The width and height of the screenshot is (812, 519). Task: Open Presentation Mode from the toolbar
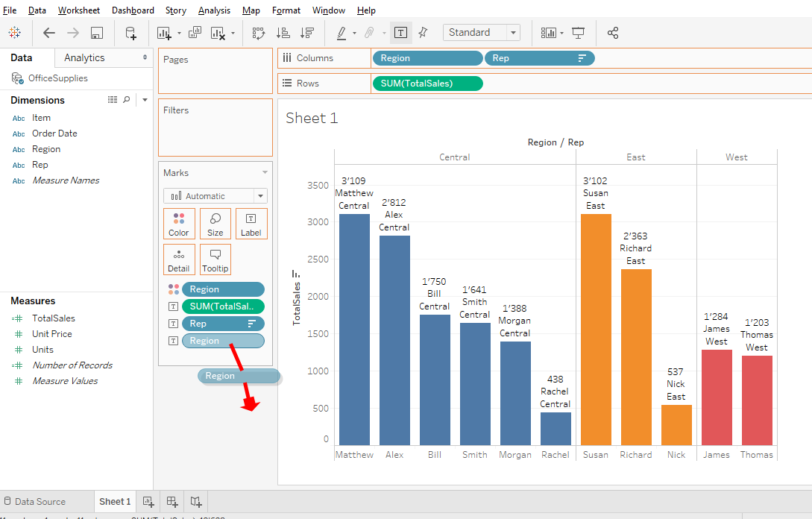pyautogui.click(x=579, y=33)
